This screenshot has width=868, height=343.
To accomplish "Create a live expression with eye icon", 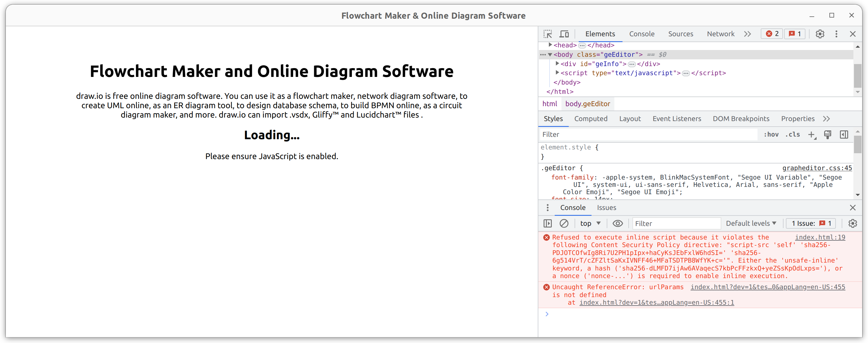I will pos(617,223).
